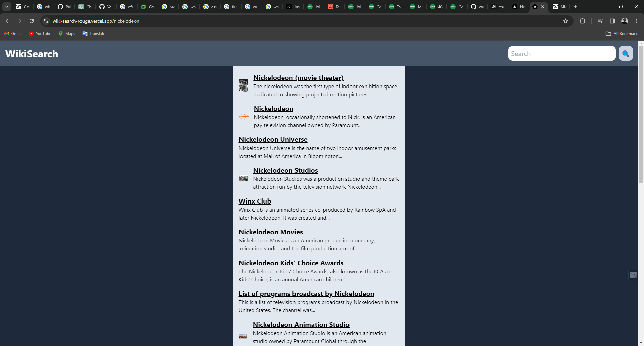Open Nickelodeon Animation Studio link
The image size is (644, 346).
tap(301, 325)
